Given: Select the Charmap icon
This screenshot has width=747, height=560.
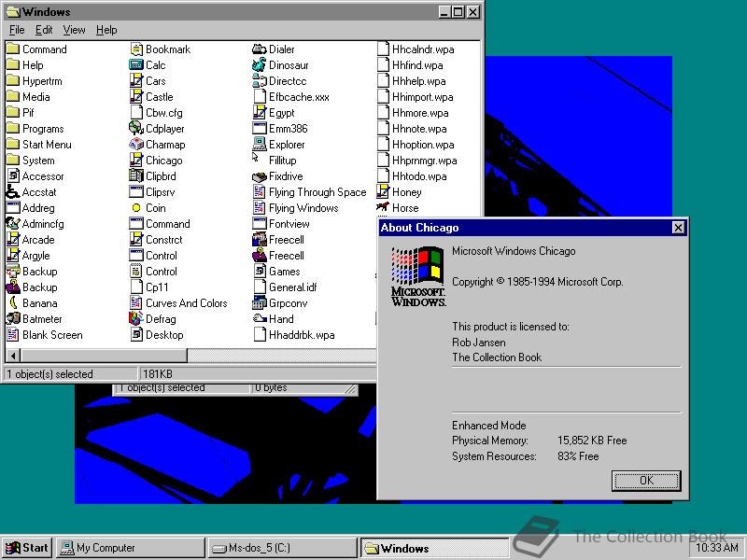Looking at the screenshot, I should tap(136, 145).
